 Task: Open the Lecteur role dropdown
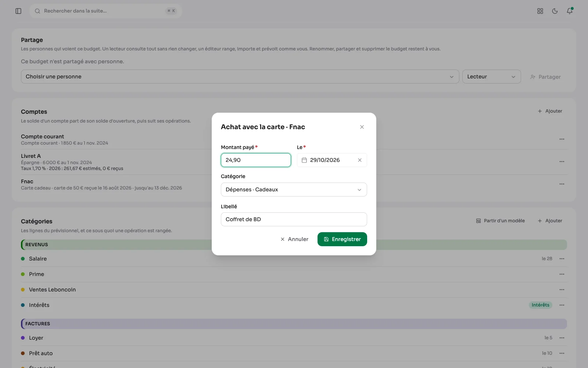click(x=492, y=77)
